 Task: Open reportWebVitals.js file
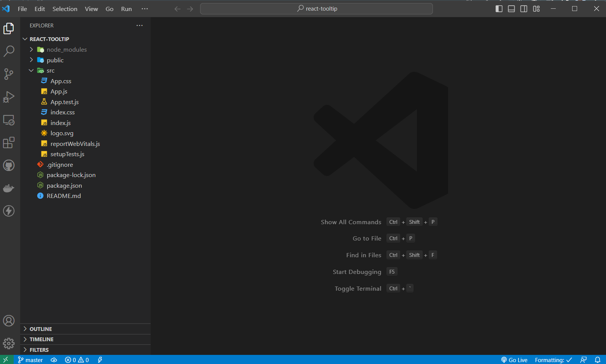[85, 144]
